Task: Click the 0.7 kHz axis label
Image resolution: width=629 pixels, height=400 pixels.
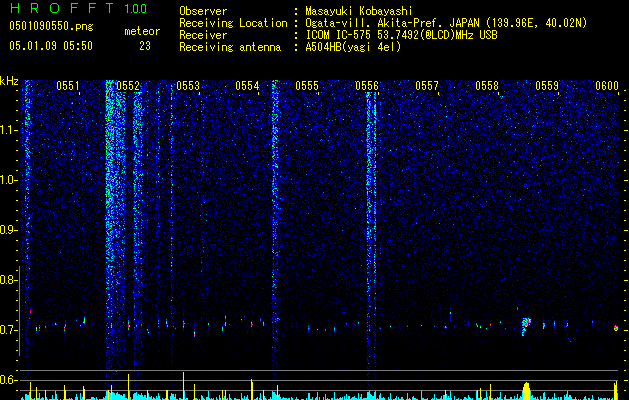Action: pyautogui.click(x=7, y=330)
